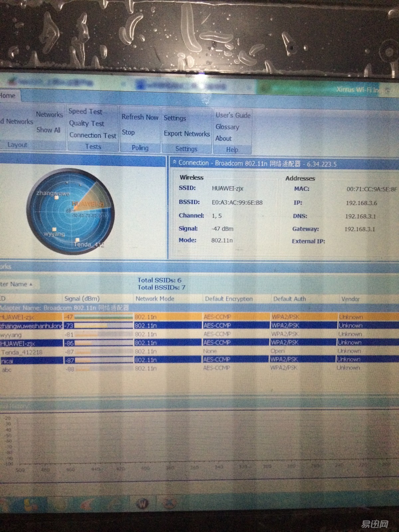399x532 pixels.
Task: Open the User's Guide
Action: (x=233, y=115)
